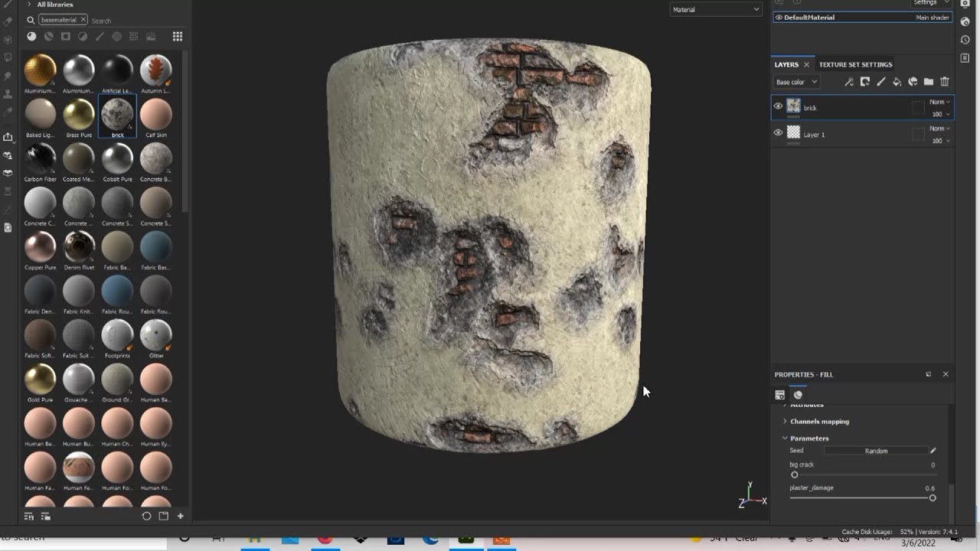The width and height of the screenshot is (980, 551).
Task: Close the Properties - Fill panel
Action: click(946, 374)
